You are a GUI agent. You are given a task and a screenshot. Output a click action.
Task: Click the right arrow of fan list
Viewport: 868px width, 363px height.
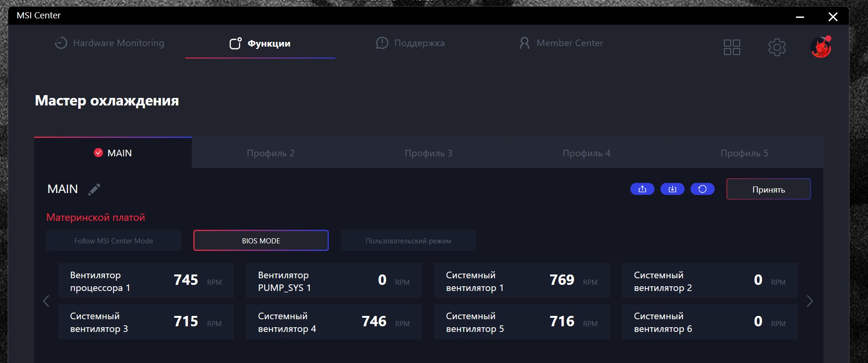pos(810,301)
